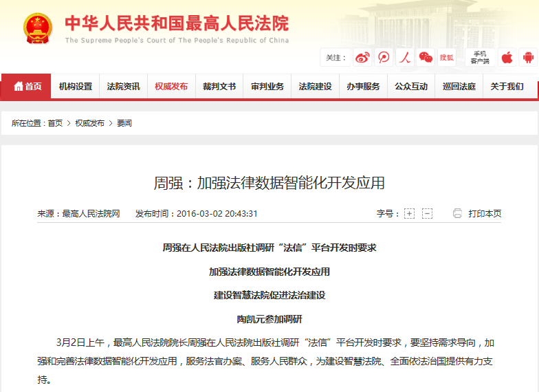The image size is (539, 392).
Task: Open the 权威发布 menu
Action: (171, 87)
